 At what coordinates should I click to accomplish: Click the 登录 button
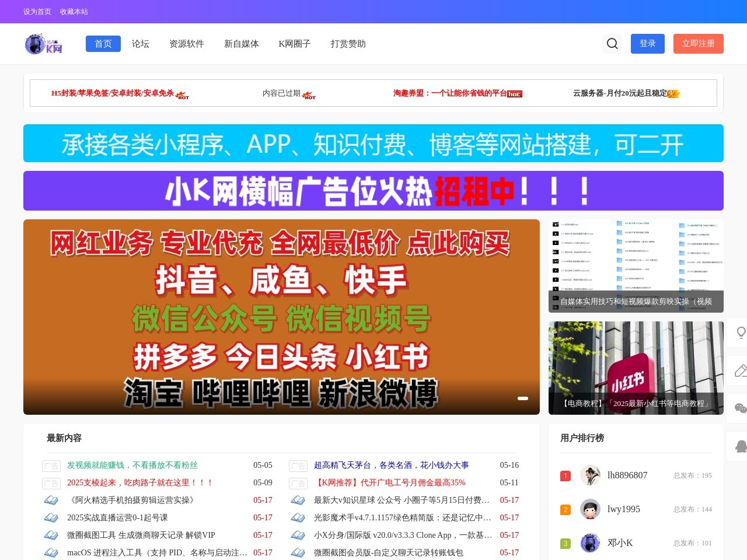[648, 44]
